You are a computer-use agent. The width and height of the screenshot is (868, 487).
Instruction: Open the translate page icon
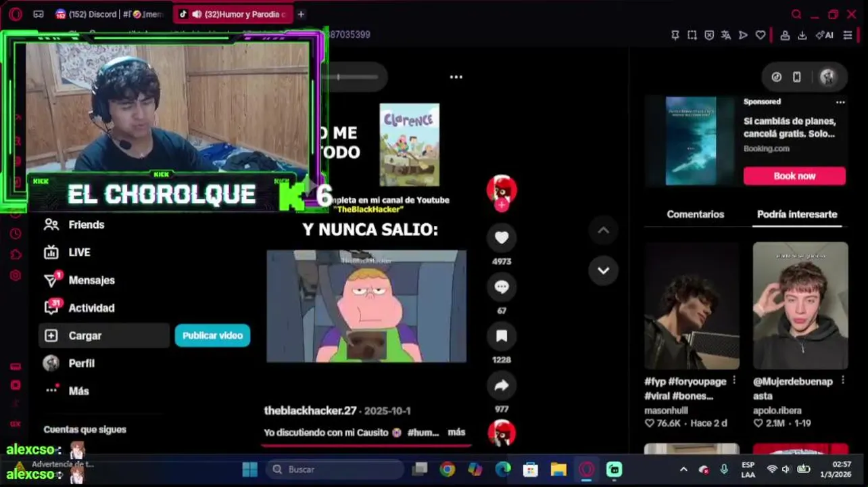(726, 35)
